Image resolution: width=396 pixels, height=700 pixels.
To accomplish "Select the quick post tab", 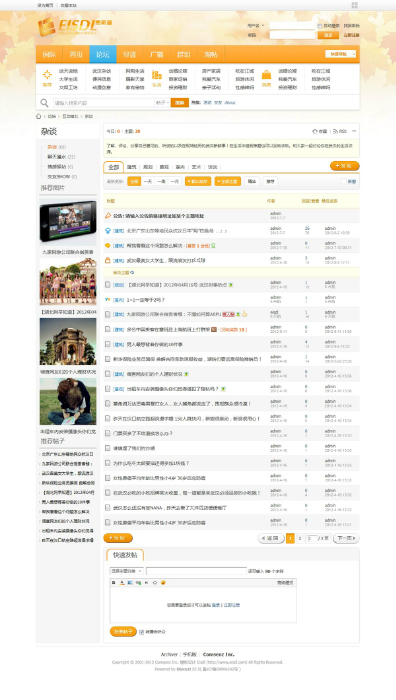I will coord(125,555).
